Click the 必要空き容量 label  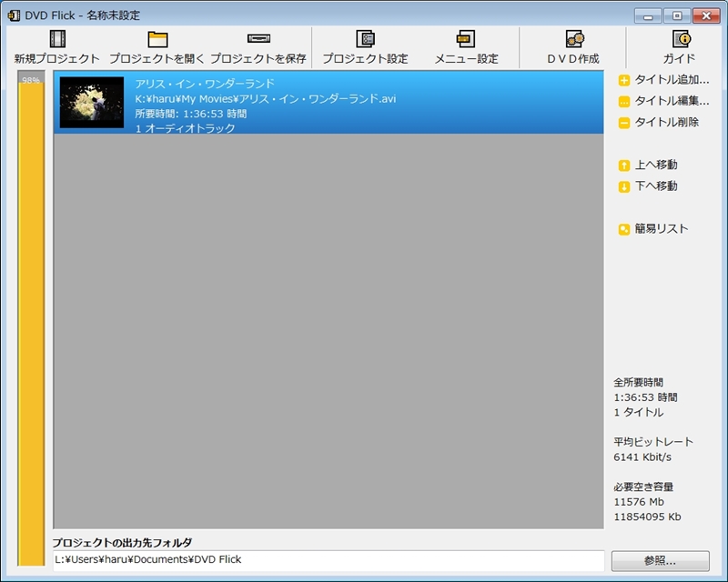click(x=643, y=487)
